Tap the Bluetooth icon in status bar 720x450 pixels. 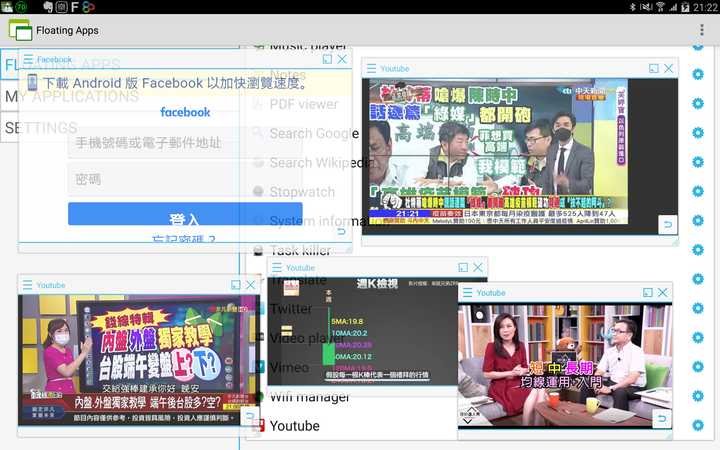pos(632,7)
